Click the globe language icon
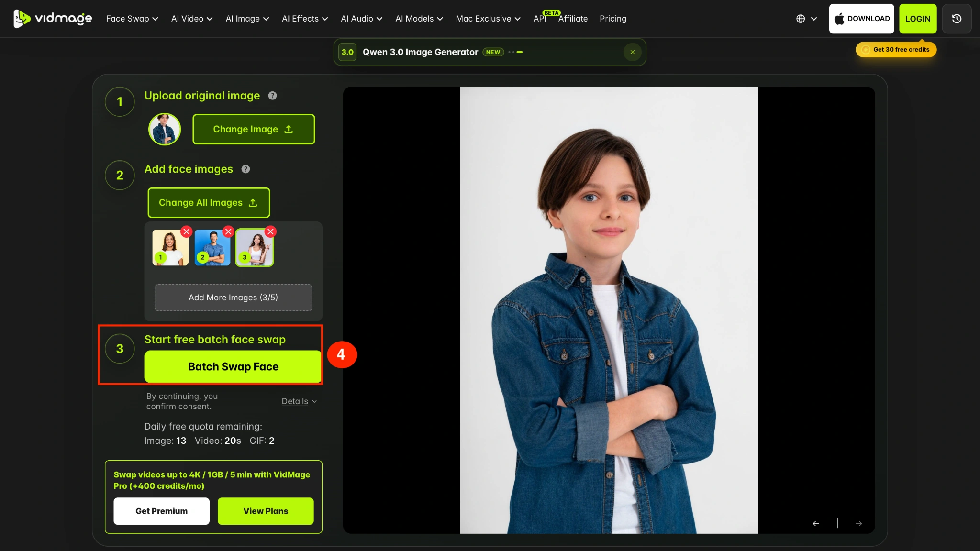The height and width of the screenshot is (551, 980). (x=801, y=19)
